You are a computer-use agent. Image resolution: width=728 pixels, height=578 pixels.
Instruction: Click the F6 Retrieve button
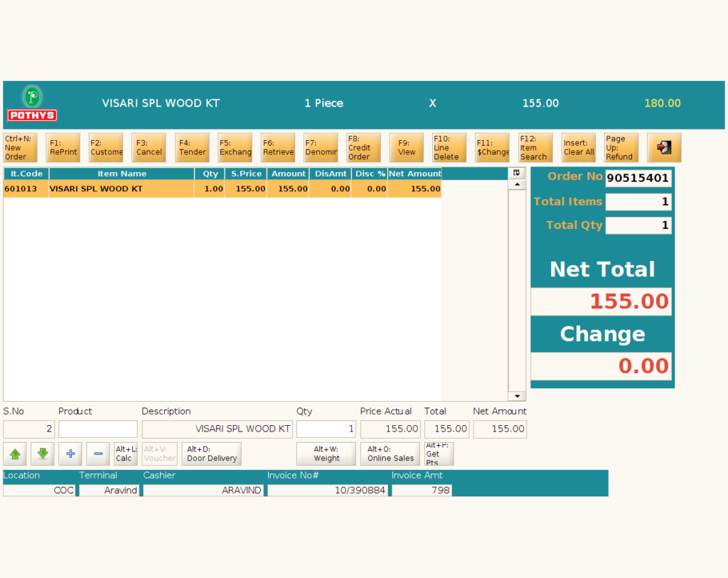(278, 148)
